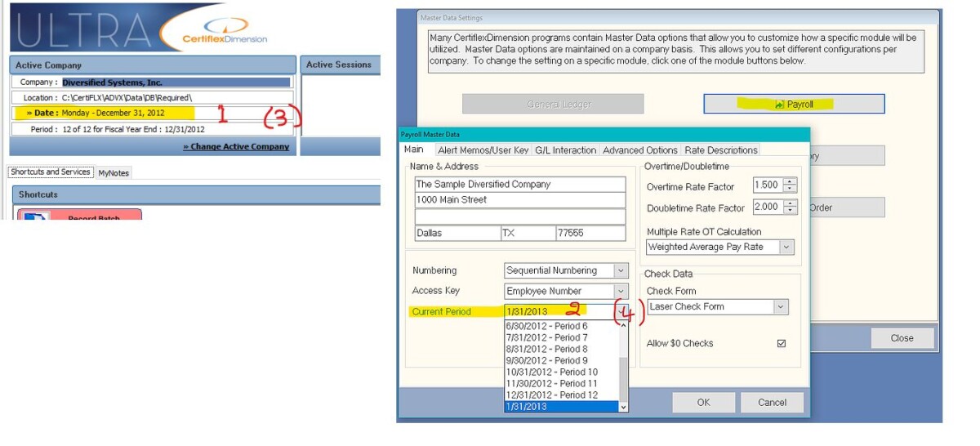
Task: Click the period list scrollbar down arrow
Action: click(x=623, y=407)
